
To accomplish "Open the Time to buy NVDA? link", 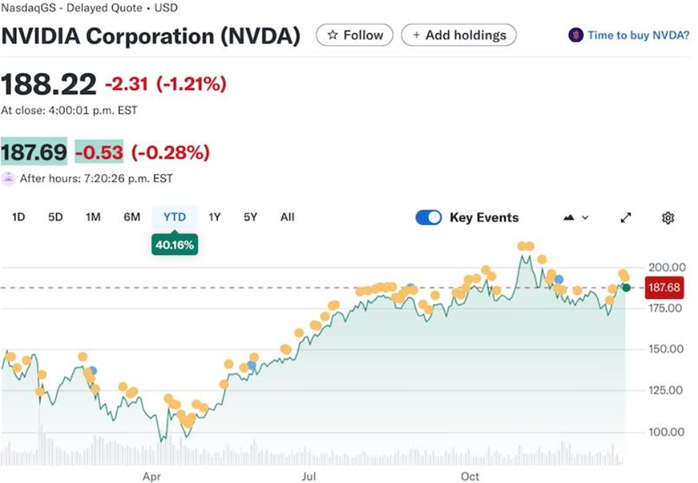I will [x=638, y=35].
